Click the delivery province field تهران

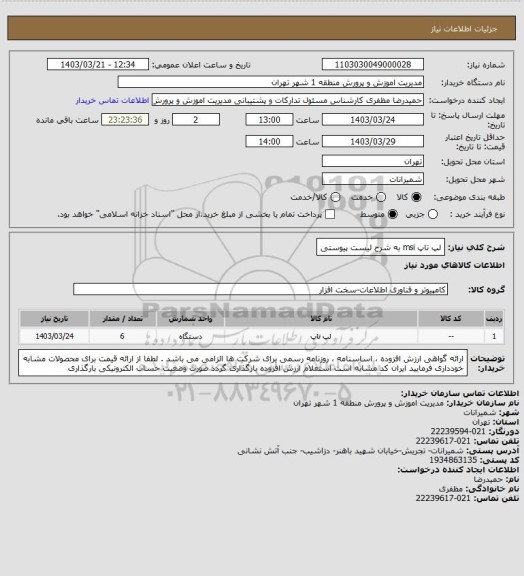point(373,161)
